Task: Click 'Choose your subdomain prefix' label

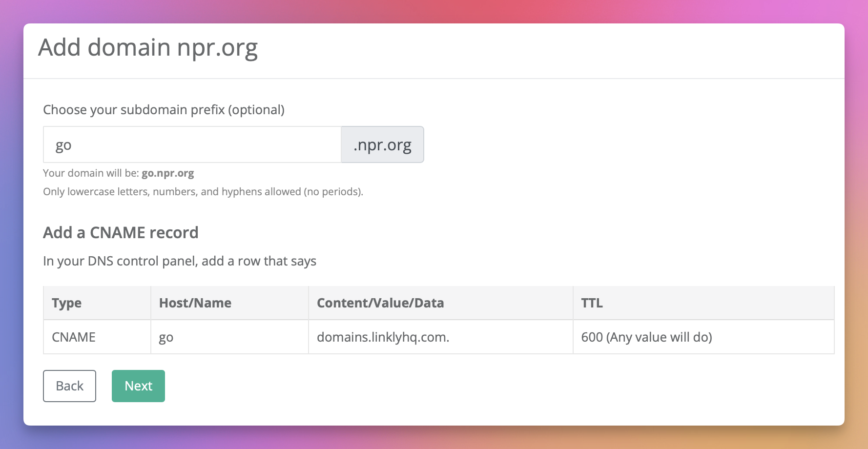Action: click(164, 110)
